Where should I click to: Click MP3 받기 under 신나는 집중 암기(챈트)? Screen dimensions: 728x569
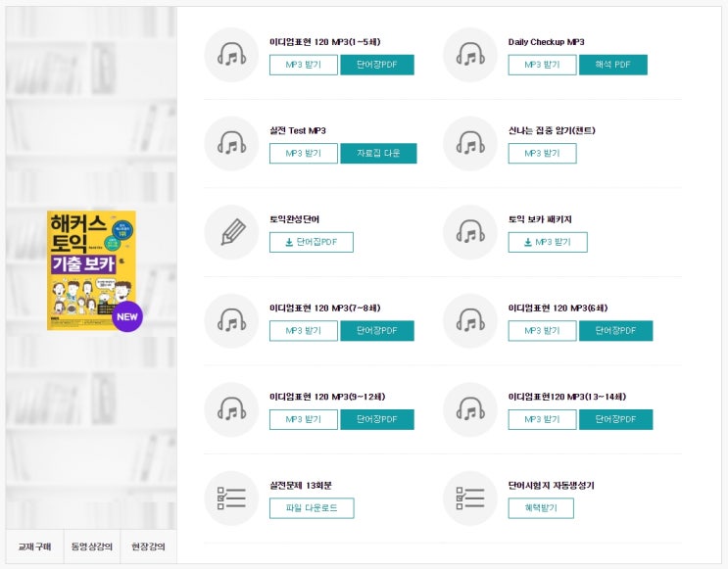[x=542, y=154]
